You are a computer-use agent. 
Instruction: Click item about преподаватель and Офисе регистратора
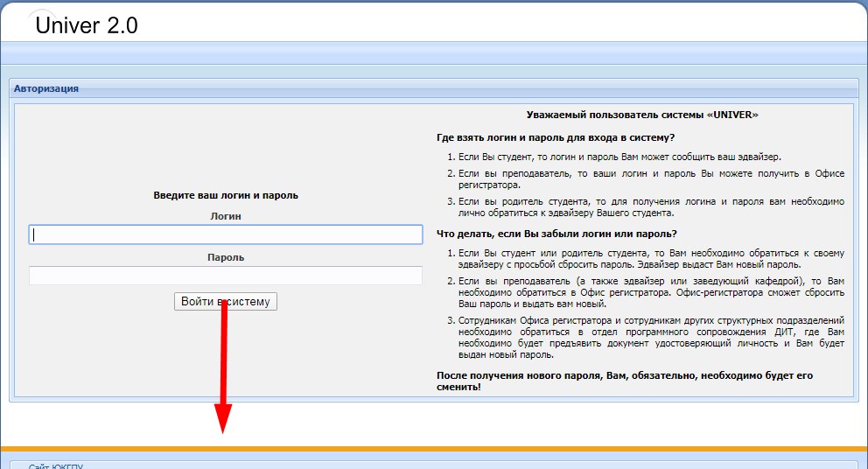(x=651, y=179)
